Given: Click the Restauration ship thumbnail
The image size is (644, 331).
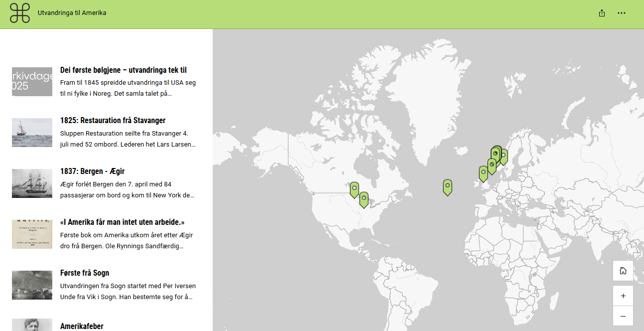Looking at the screenshot, I should pyautogui.click(x=32, y=133).
